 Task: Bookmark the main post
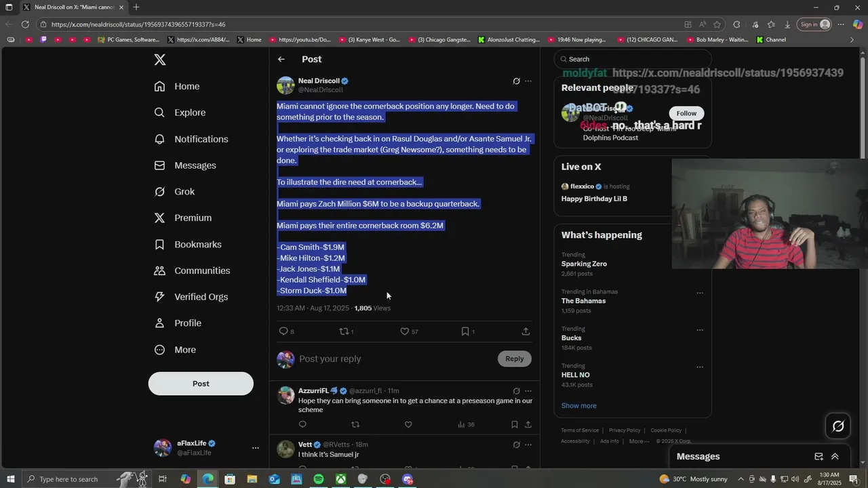click(x=465, y=331)
